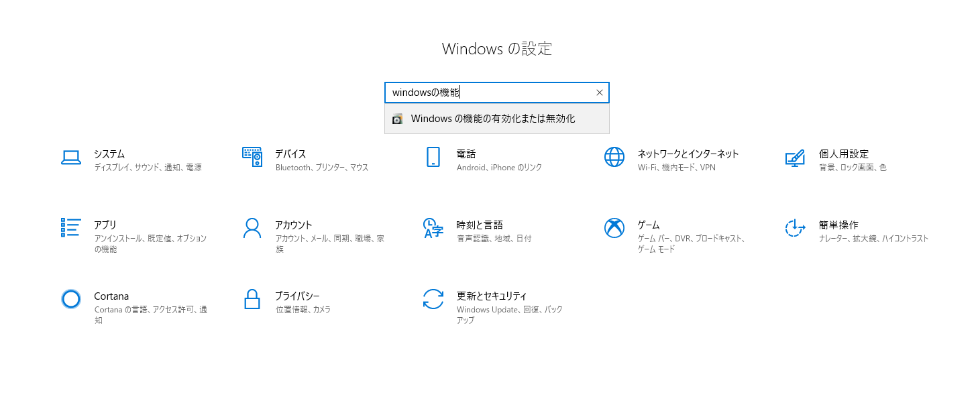Open the ゲーム Xbox icon
This screenshot has height=409, width=980.
614,228
